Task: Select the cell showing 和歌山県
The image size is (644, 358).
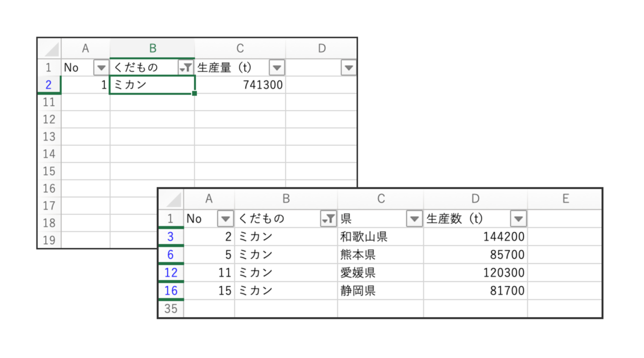Action: tap(380, 236)
